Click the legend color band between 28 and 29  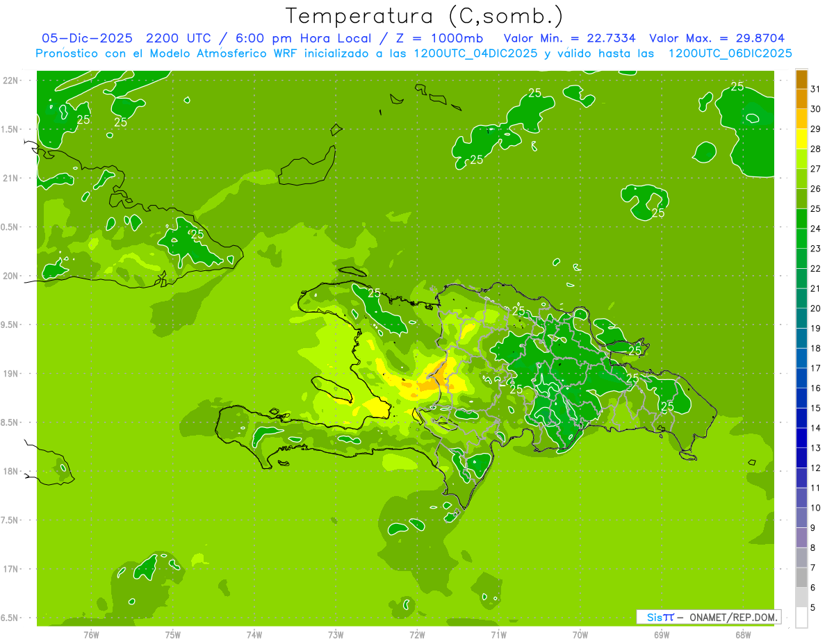[801, 139]
